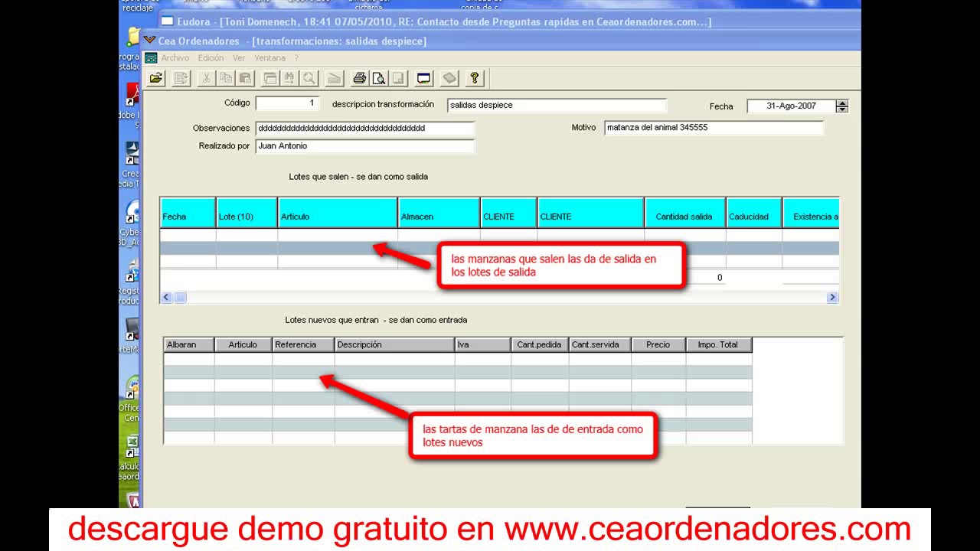Open the Archivo menu
The width and height of the screenshot is (980, 551).
click(x=175, y=58)
